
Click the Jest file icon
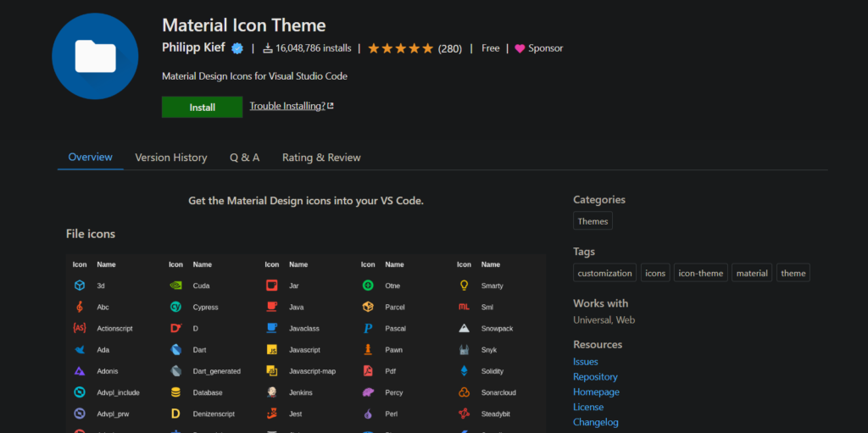click(x=272, y=414)
